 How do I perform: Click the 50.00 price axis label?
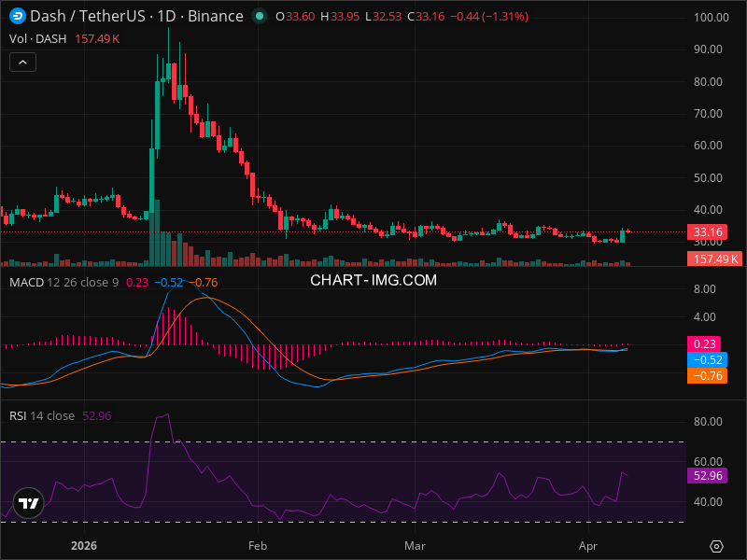click(x=708, y=177)
